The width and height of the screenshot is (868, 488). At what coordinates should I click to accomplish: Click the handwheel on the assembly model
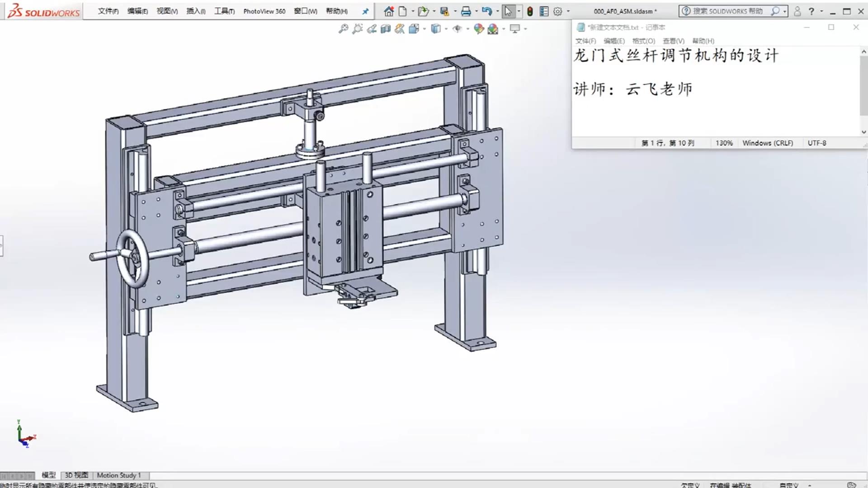click(x=132, y=258)
